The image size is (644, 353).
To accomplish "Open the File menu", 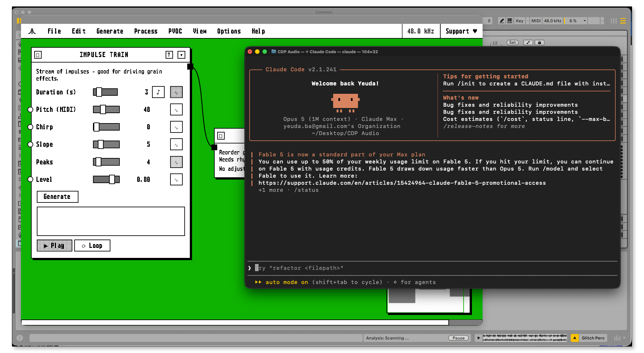I will [x=54, y=31].
